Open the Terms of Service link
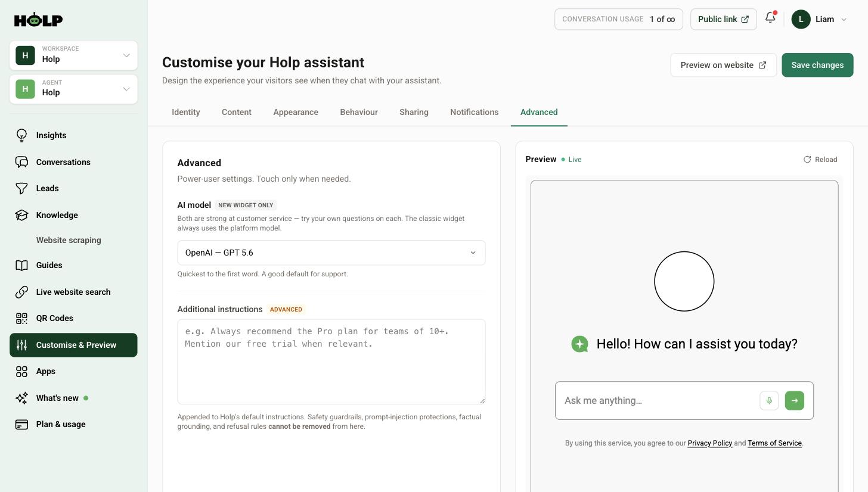 point(774,443)
